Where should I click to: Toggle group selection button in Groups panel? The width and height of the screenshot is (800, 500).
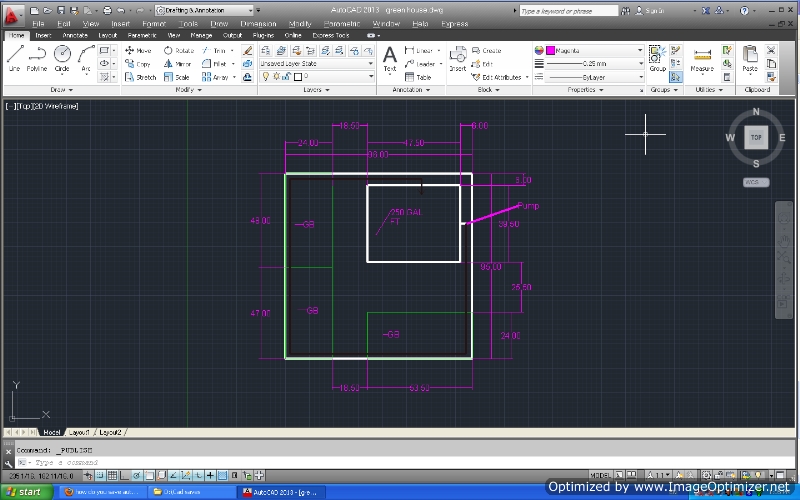click(x=676, y=77)
